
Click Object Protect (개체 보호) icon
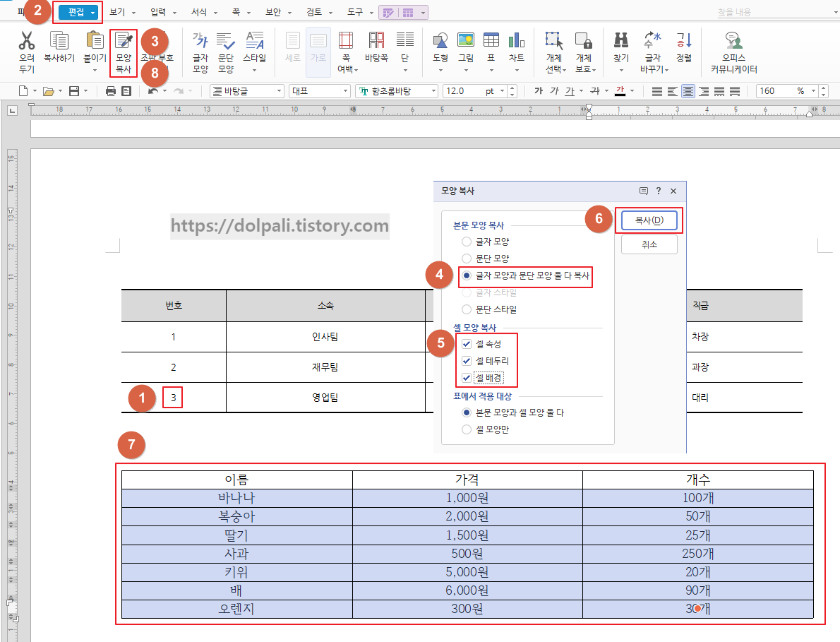pos(583,41)
